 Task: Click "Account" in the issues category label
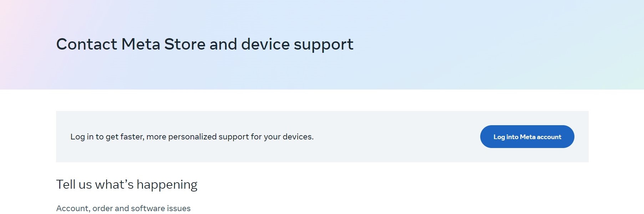tap(73, 208)
